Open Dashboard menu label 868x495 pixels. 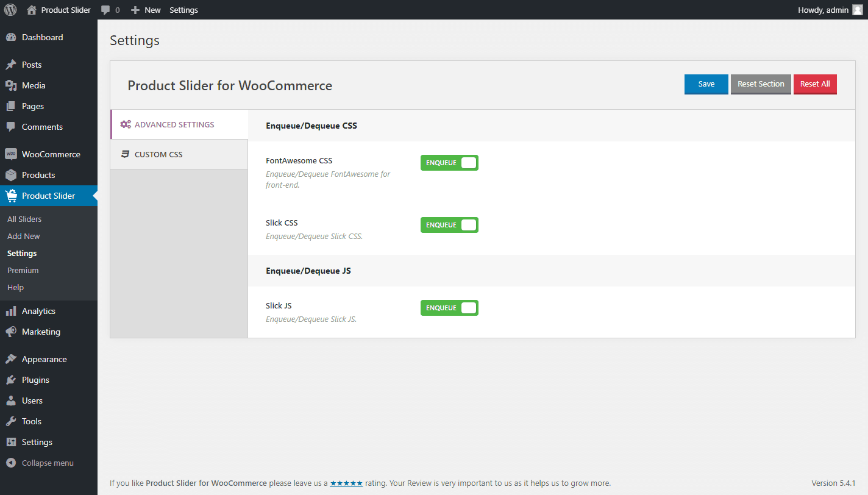pyautogui.click(x=42, y=37)
